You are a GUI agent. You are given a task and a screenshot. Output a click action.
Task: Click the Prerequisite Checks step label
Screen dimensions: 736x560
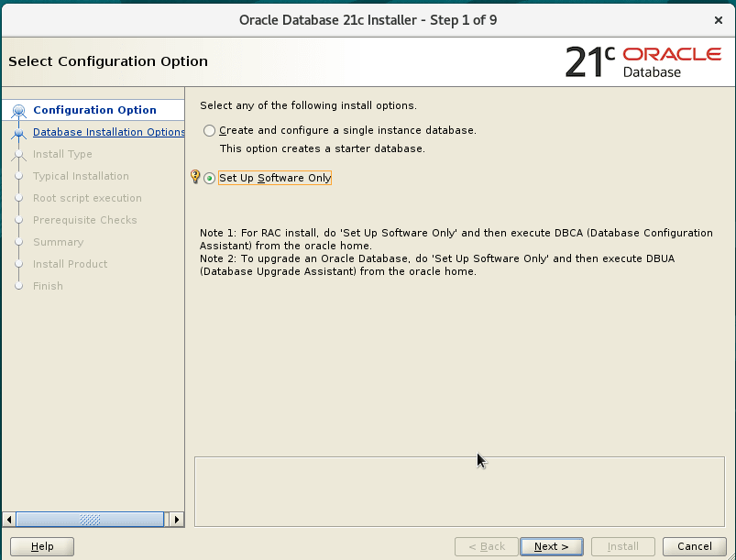85,220
